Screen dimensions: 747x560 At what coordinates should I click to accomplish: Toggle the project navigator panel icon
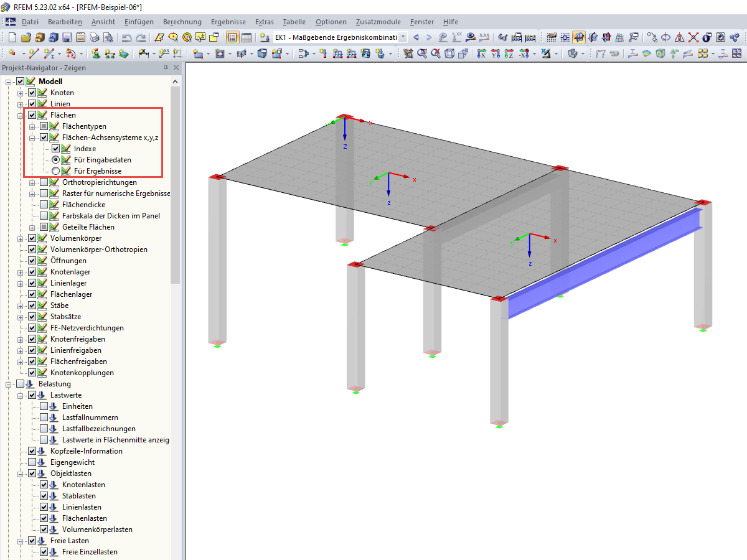tap(232, 37)
